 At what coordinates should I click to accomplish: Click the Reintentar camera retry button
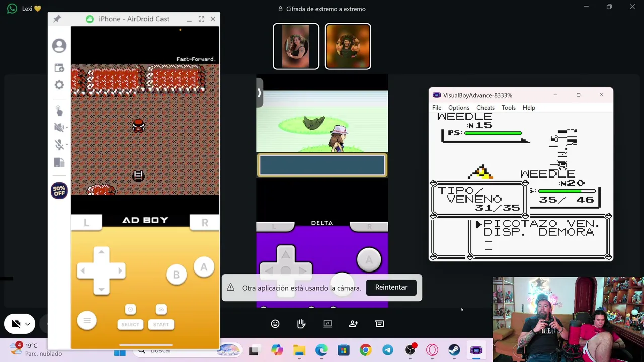point(391,287)
